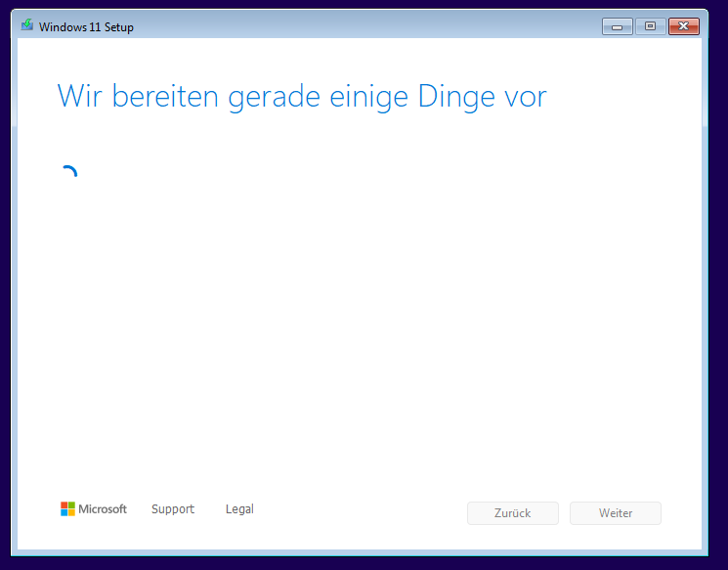Click the heading 'Wir bereiten gerade einige Dinge vor'
Viewport: 728px width, 570px height.
click(302, 97)
